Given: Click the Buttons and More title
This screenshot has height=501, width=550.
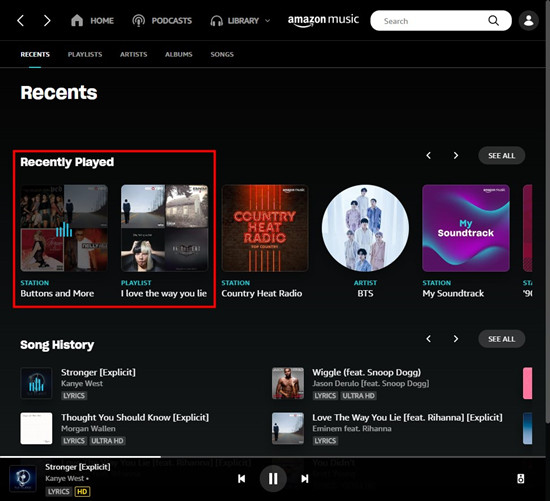Looking at the screenshot, I should (57, 293).
